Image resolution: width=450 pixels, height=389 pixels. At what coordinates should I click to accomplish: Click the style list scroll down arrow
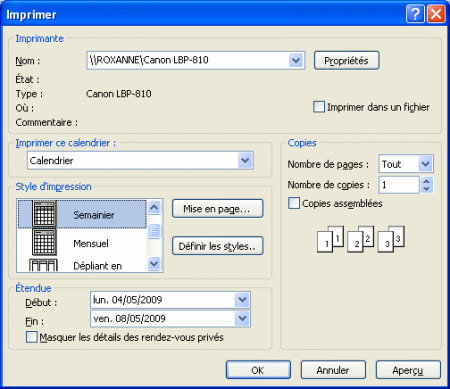[154, 264]
